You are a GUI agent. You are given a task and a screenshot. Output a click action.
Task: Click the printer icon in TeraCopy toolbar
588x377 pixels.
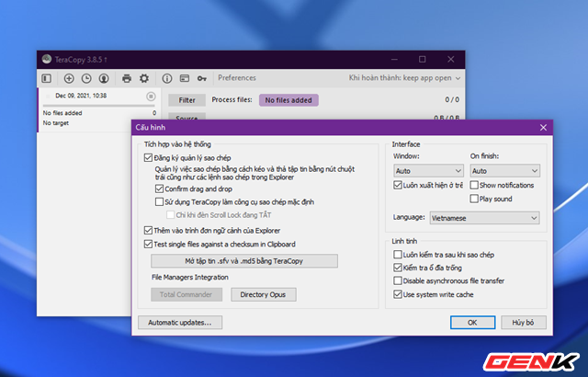(x=127, y=78)
